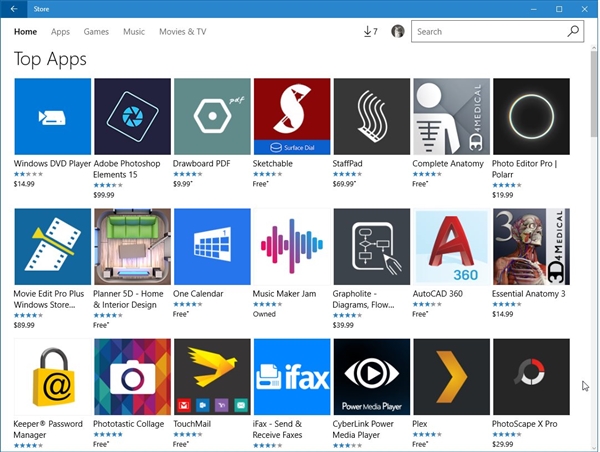Open Adobe Photoshop Elements 15 tile
Screen dimensions: 600x452
pyautogui.click(x=132, y=116)
